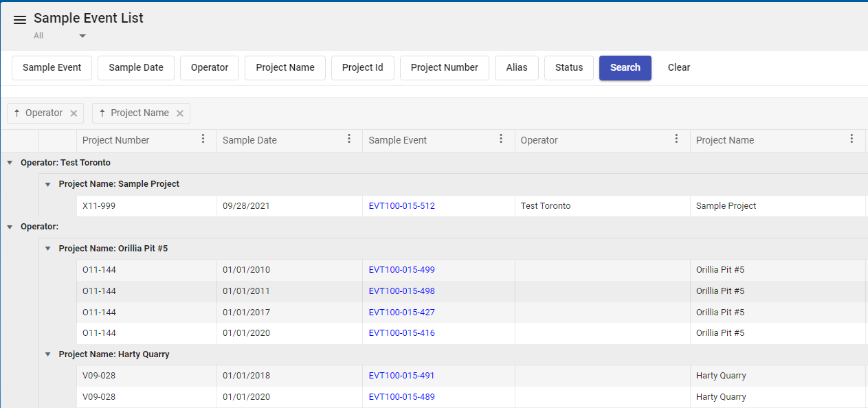
Task: Open Sample Date column options menu
Action: (x=349, y=139)
